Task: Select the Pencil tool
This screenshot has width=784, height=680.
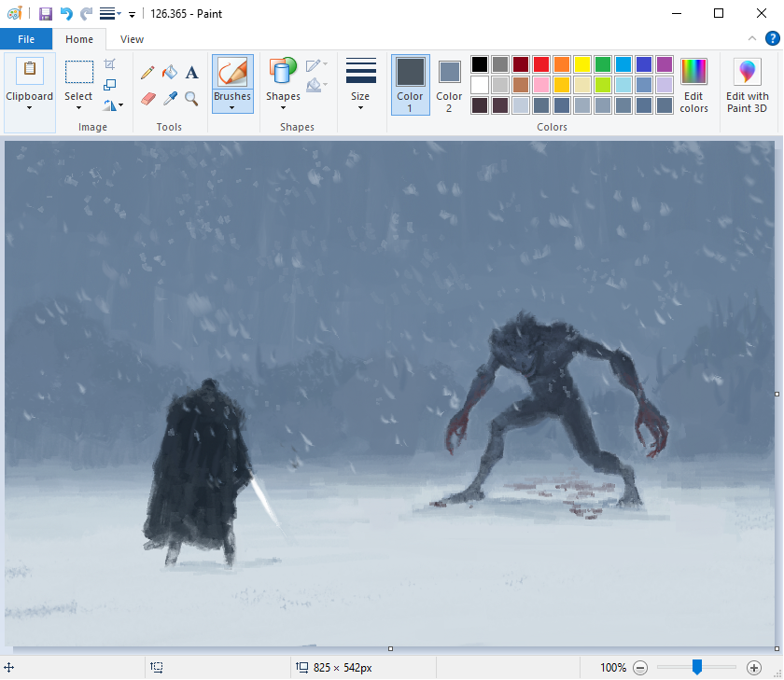Action: 147,73
